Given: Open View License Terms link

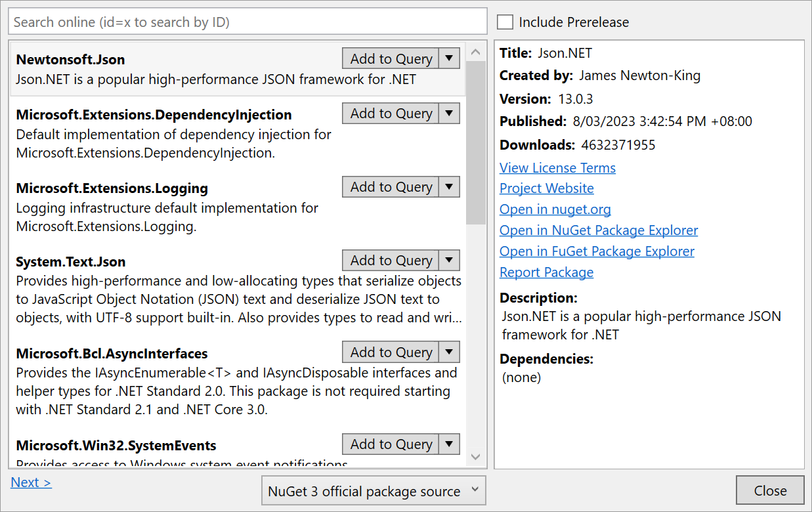Looking at the screenshot, I should point(557,167).
